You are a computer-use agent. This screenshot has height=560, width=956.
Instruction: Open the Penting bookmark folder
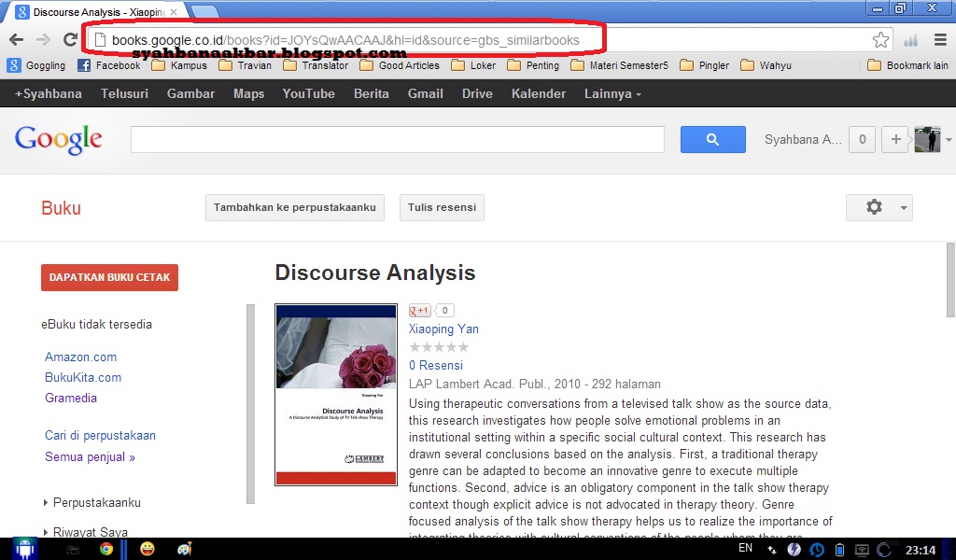(x=533, y=65)
